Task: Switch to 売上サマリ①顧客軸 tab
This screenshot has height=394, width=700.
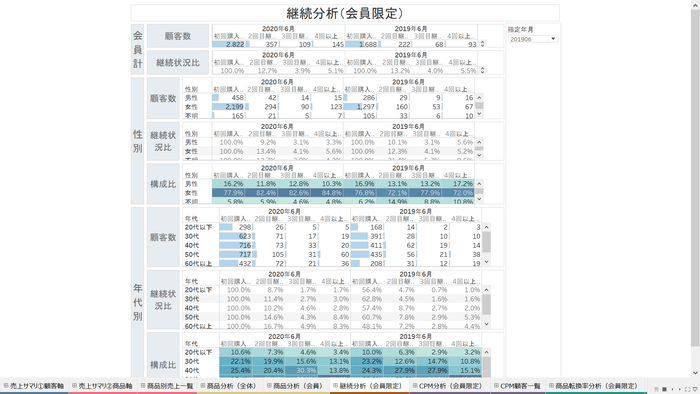Action: coord(34,386)
